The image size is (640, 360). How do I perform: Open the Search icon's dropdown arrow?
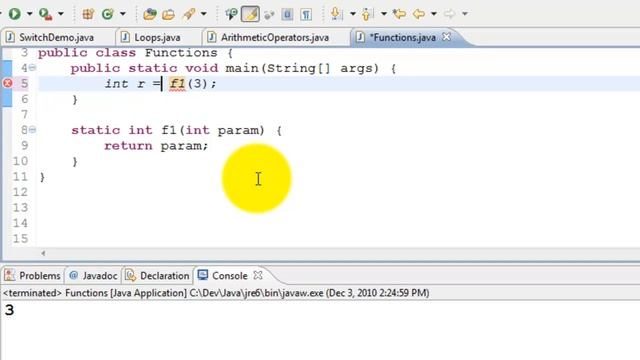pos(204,14)
